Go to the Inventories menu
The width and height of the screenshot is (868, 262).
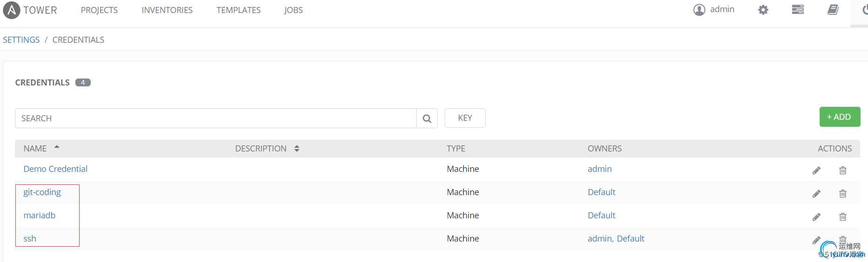[167, 10]
